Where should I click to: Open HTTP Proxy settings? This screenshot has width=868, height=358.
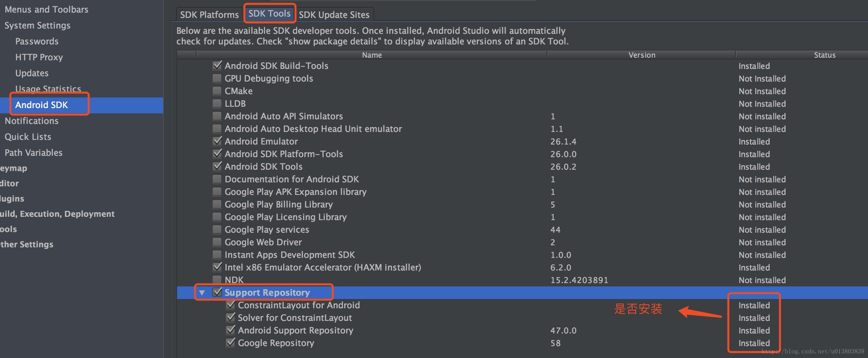click(x=39, y=57)
